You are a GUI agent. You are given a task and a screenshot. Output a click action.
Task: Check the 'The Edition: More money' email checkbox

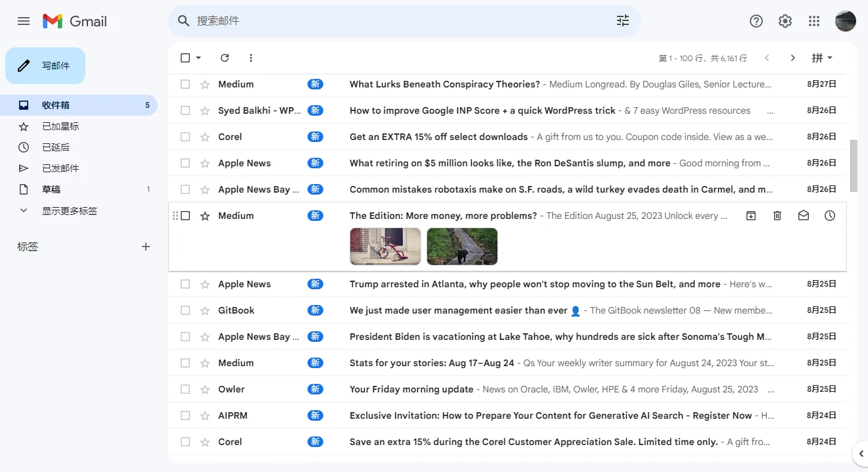[x=185, y=216]
